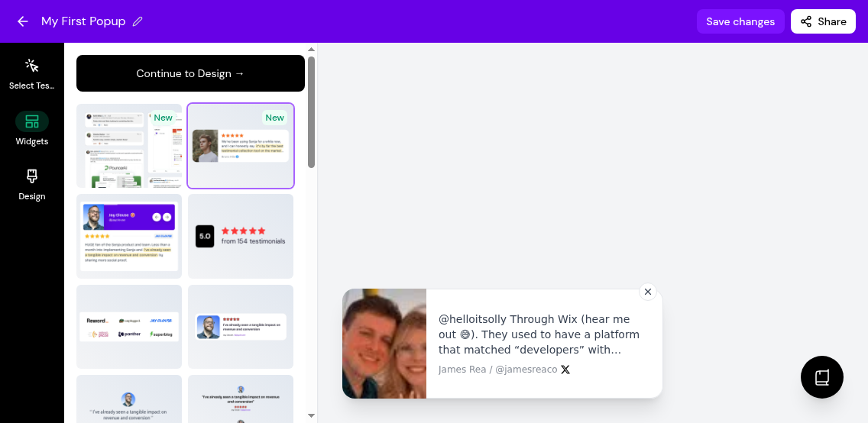
Task: Click the back arrow icon
Action: [22, 21]
